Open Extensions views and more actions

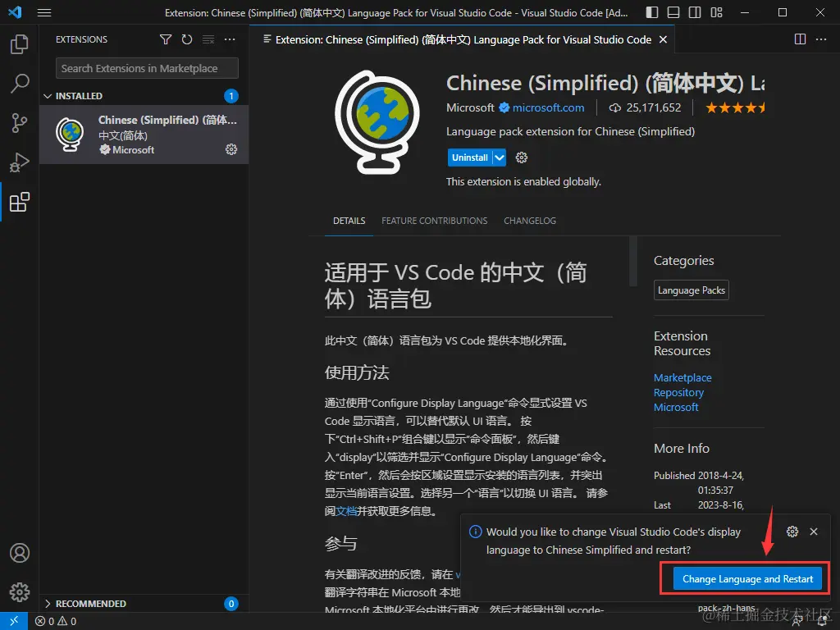(230, 39)
